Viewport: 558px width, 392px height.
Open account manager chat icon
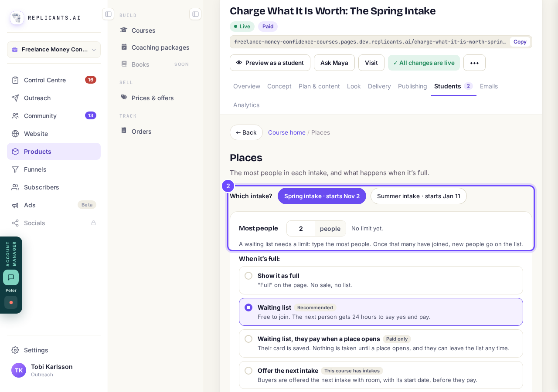[11, 277]
